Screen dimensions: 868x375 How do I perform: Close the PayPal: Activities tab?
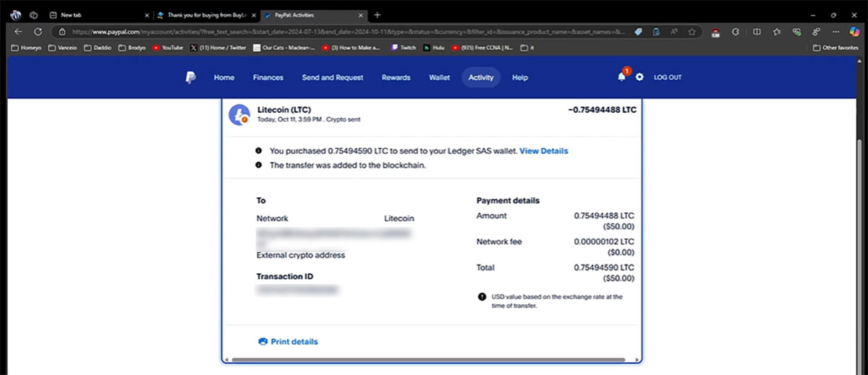pyautogui.click(x=359, y=14)
